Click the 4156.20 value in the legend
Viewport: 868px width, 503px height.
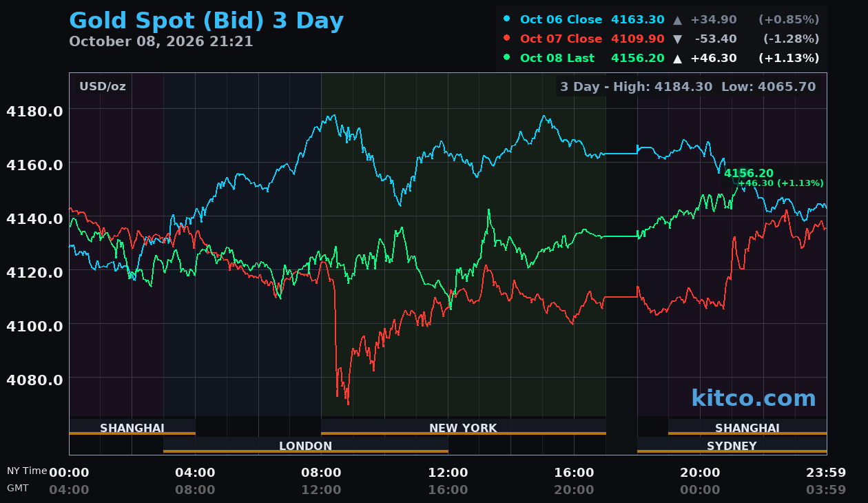tap(638, 58)
